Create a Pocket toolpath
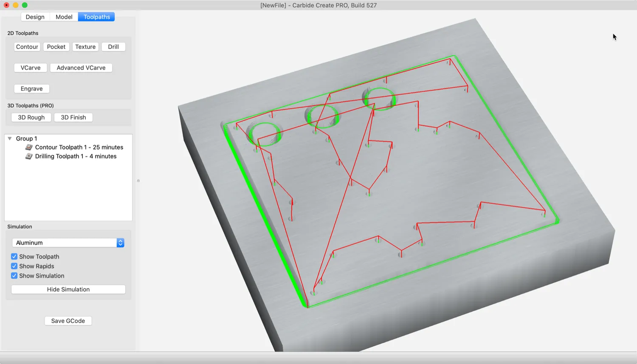637x364 pixels. click(56, 47)
